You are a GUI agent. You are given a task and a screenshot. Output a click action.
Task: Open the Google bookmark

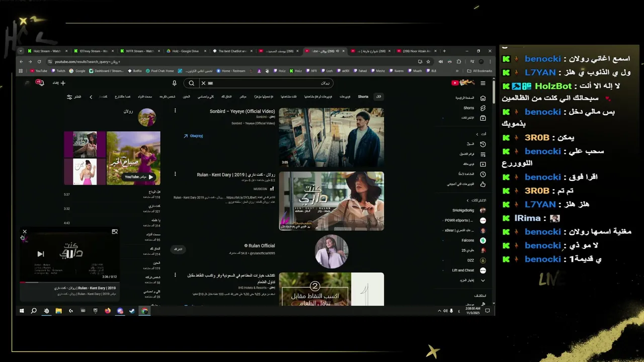[77, 71]
